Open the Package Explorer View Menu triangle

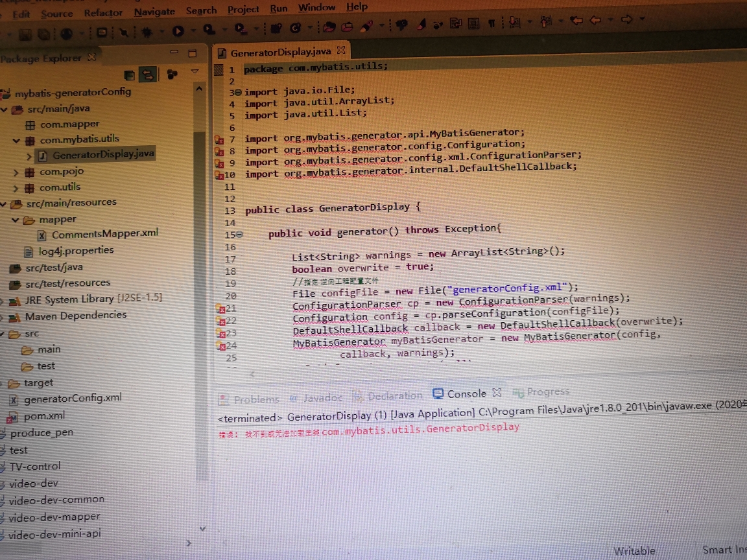(x=195, y=71)
